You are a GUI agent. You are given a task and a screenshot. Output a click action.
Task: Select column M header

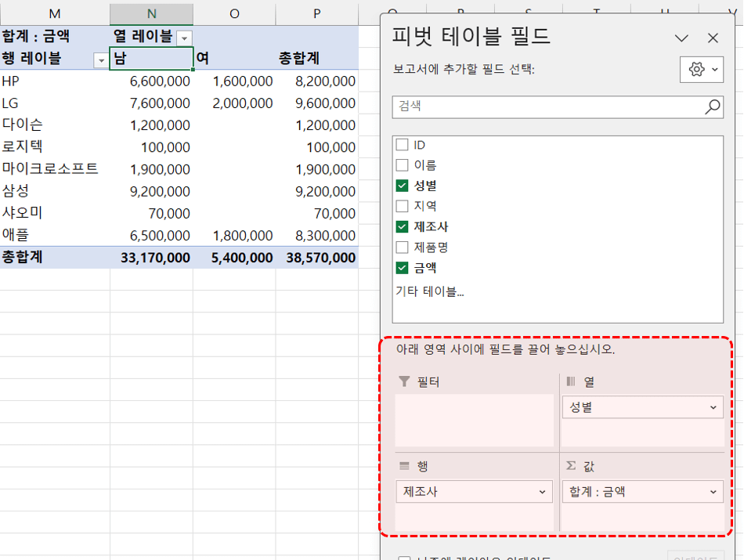pos(55,14)
